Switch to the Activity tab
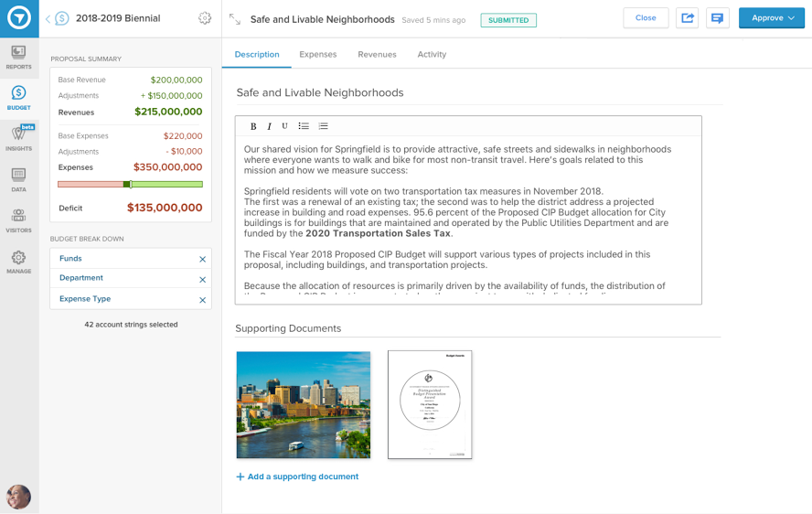 pos(432,54)
